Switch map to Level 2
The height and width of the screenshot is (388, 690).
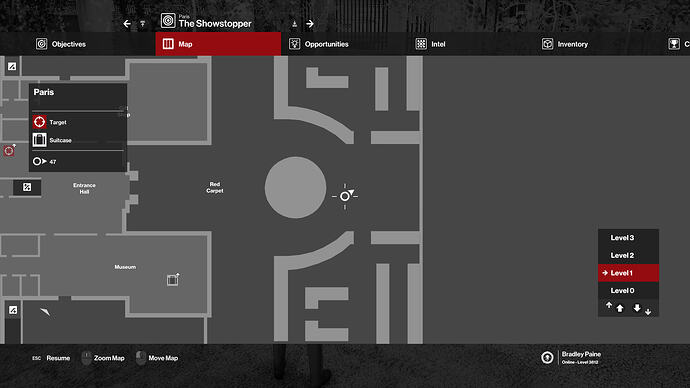628,255
